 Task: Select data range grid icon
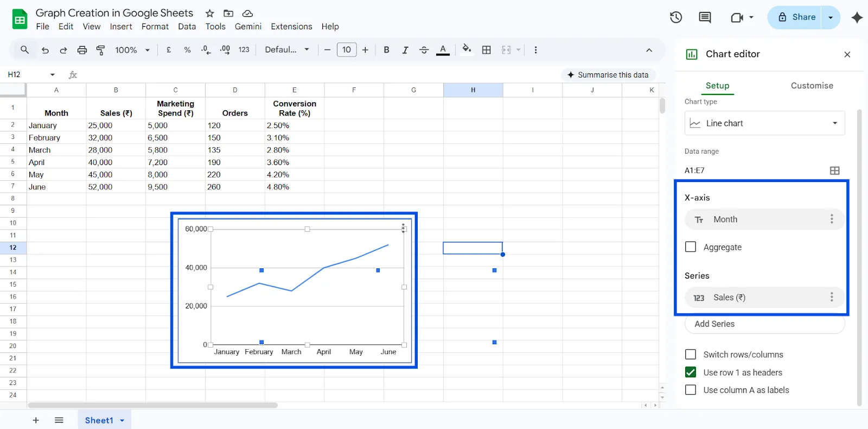click(834, 171)
